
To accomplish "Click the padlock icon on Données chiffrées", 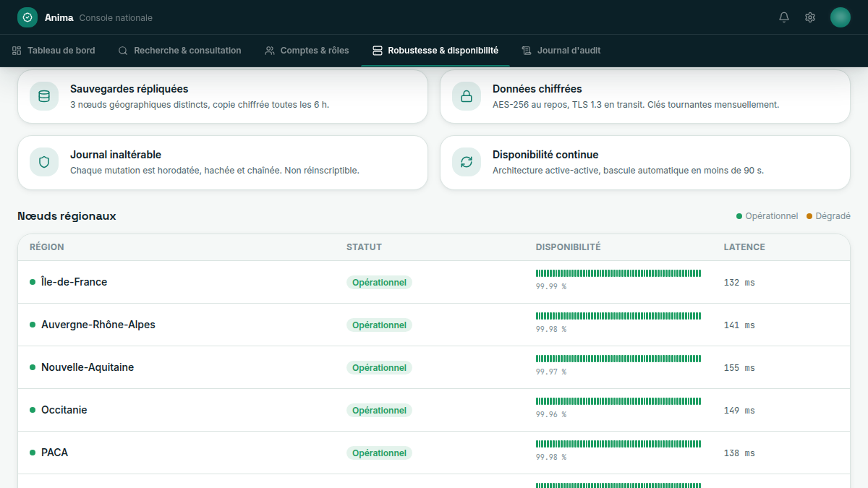I will [x=467, y=96].
